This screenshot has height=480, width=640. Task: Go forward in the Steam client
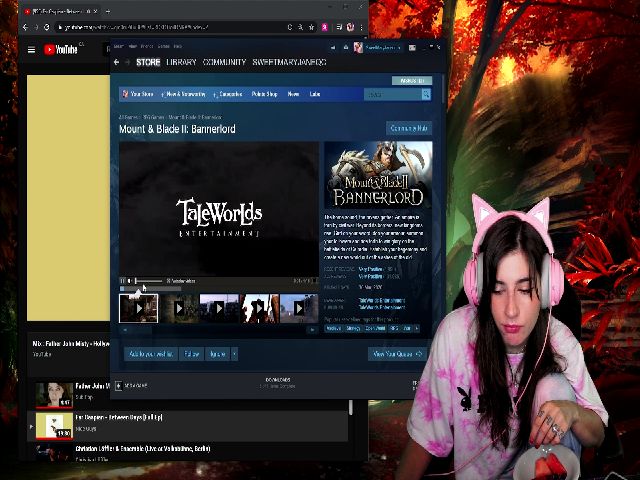point(127,62)
